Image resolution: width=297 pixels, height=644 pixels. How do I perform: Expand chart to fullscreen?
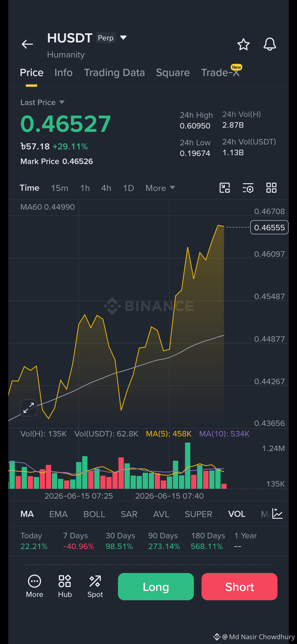[x=29, y=408]
